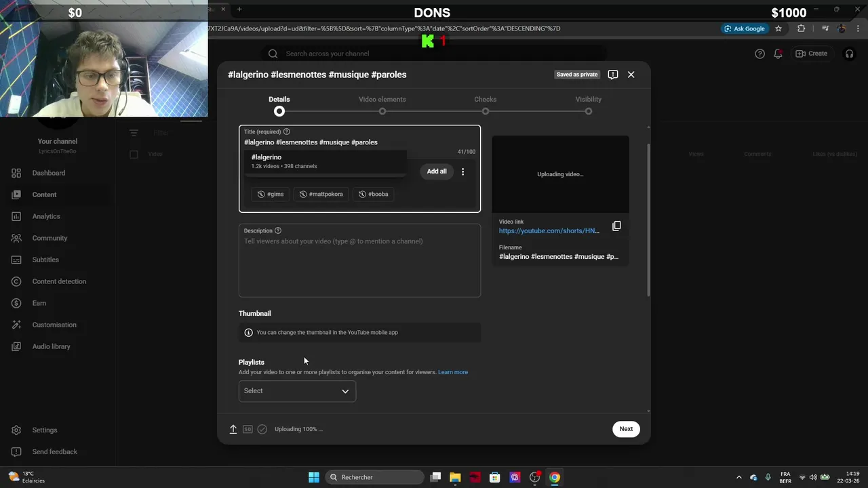Click the Next button
Viewport: 868px width, 488px height.
626,428
